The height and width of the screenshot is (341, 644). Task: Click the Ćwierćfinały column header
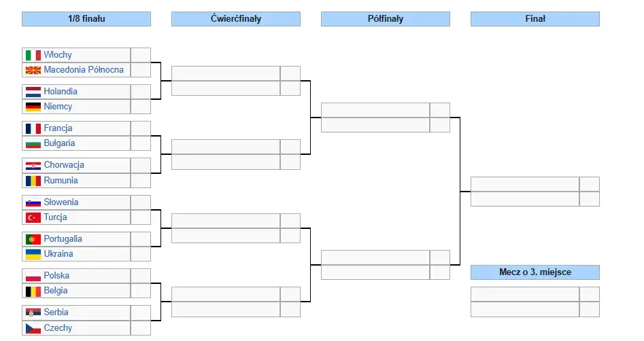[235, 19]
